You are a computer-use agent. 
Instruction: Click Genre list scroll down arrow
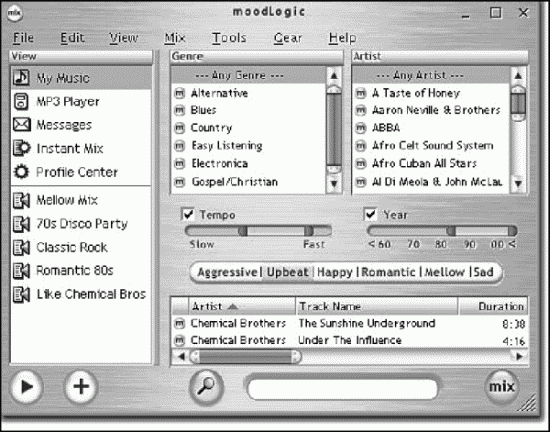click(x=334, y=183)
